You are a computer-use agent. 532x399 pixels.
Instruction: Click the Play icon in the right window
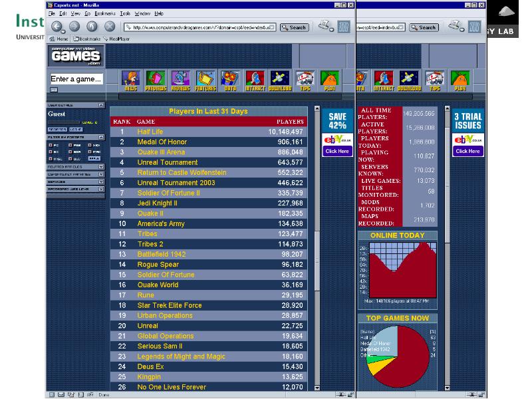click(460, 80)
